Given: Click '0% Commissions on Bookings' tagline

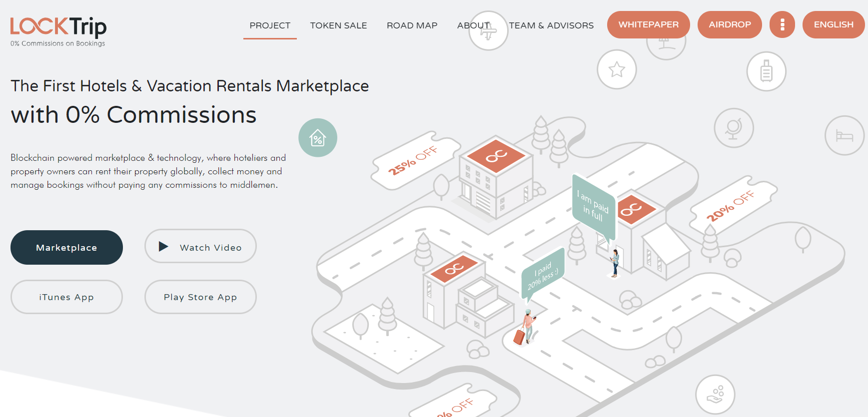Looking at the screenshot, I should pyautogui.click(x=58, y=43).
